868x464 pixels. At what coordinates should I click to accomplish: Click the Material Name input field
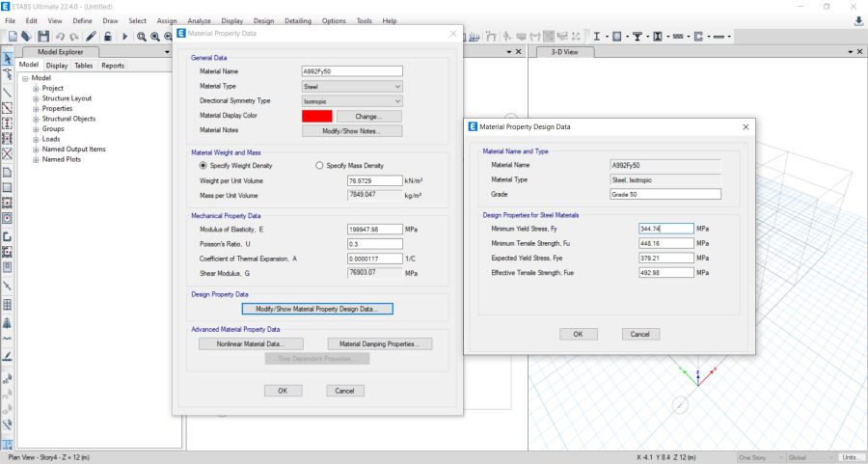pyautogui.click(x=352, y=71)
